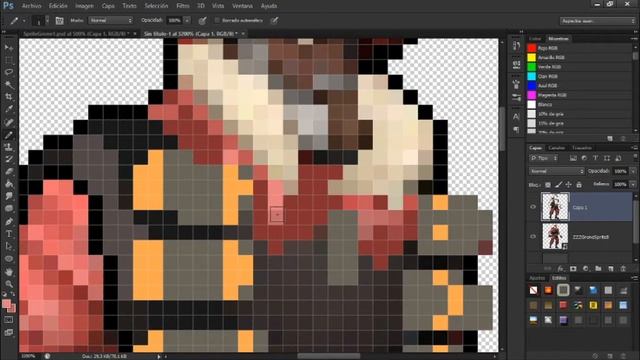The image size is (640, 360).
Task: Select the Ellipse shape tool
Action: (x=9, y=259)
